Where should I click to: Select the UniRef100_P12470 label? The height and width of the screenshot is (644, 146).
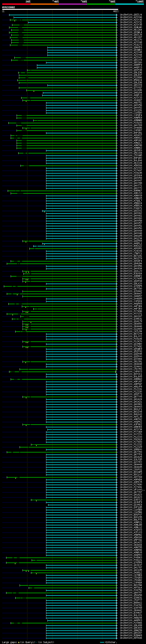tap(131, 342)
